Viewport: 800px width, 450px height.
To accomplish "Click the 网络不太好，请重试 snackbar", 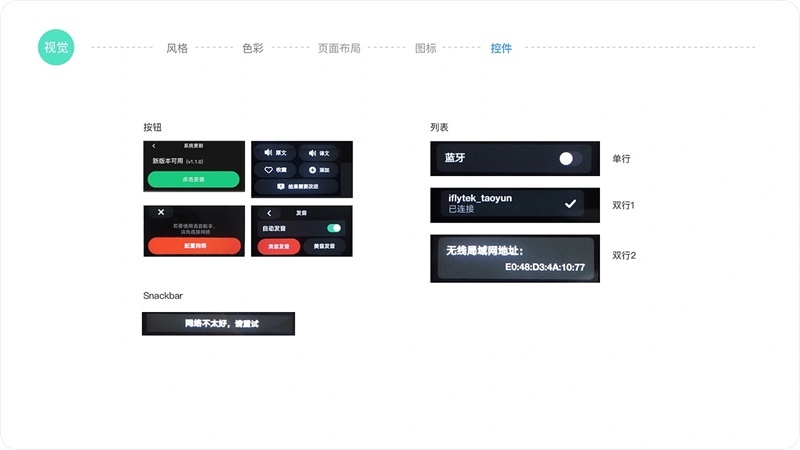I will pos(218,323).
